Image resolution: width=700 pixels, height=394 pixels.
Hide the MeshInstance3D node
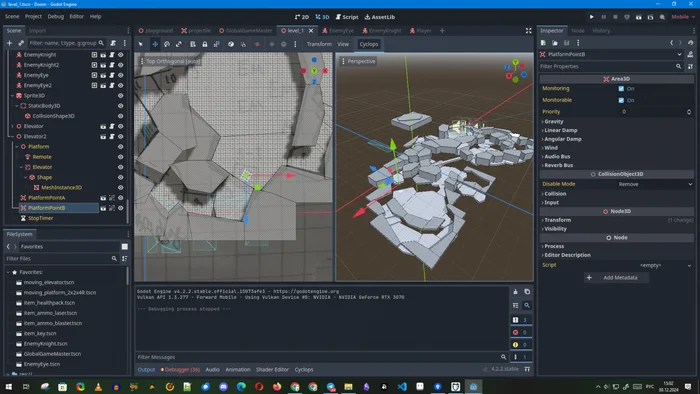click(x=121, y=187)
